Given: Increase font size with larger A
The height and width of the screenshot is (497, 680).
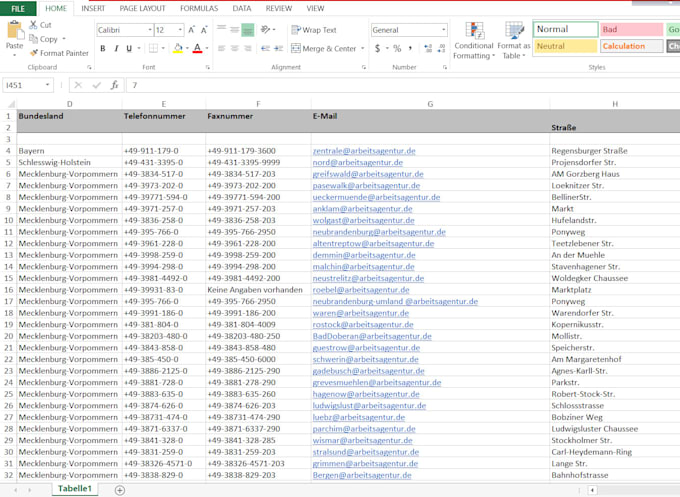Looking at the screenshot, I should (191, 30).
